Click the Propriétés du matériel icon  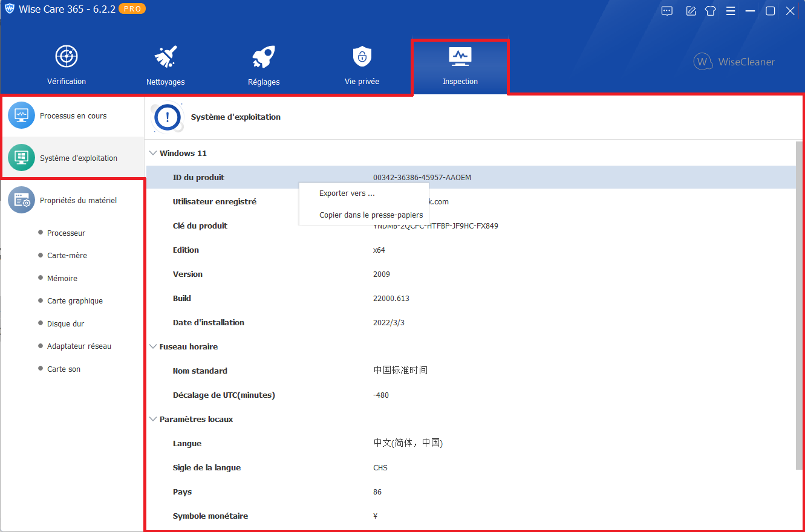click(x=21, y=200)
